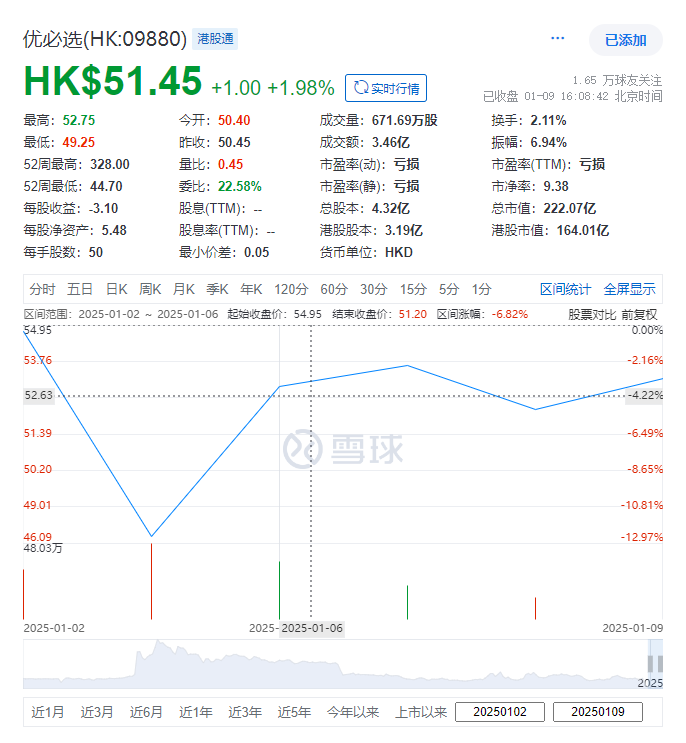Choose the 近3年 time range
The width and height of the screenshot is (686, 743).
pos(244,712)
